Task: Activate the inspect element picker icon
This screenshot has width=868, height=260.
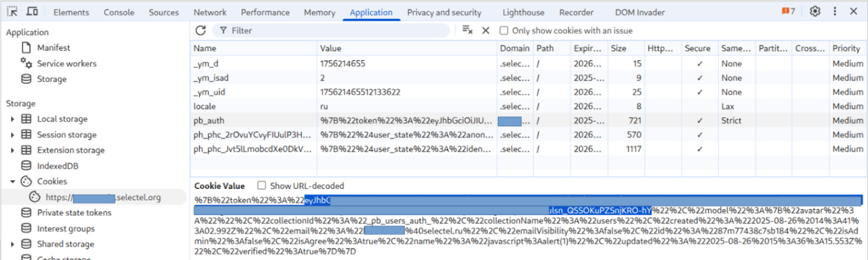Action: (x=13, y=11)
